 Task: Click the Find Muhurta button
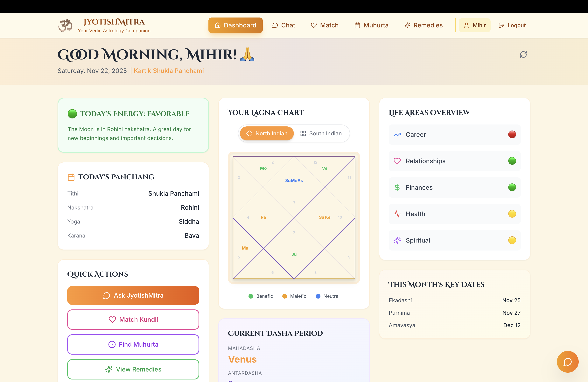tap(133, 344)
